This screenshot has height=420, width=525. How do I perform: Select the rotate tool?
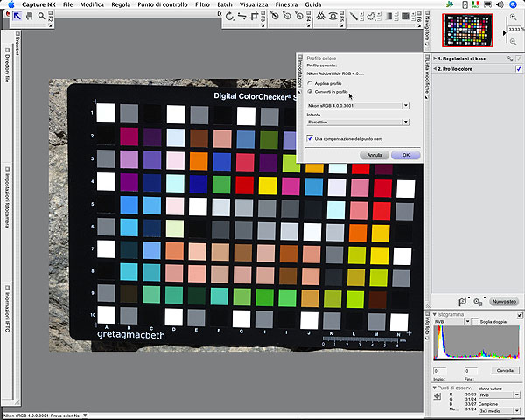229,16
